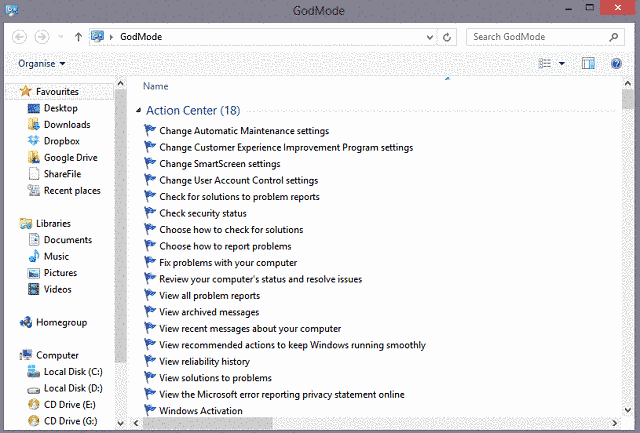The height and width of the screenshot is (433, 640).
Task: Click the Local Disk (D:) drive icon
Action: pyautogui.click(x=33, y=389)
